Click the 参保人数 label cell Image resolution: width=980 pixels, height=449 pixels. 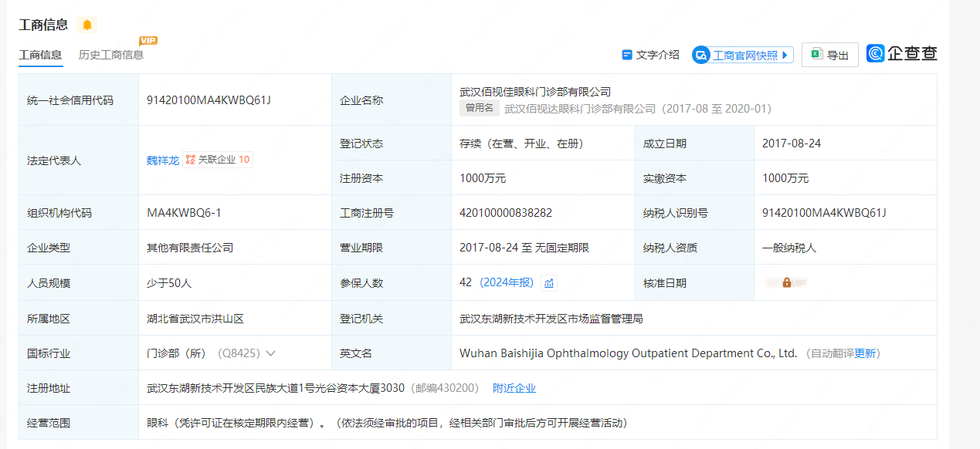click(x=392, y=283)
